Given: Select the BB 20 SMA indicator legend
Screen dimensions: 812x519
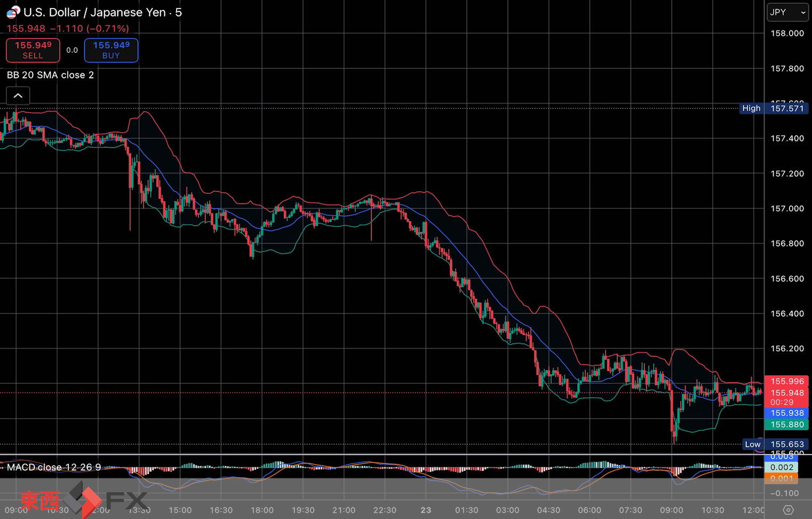Looking at the screenshot, I should 50,75.
